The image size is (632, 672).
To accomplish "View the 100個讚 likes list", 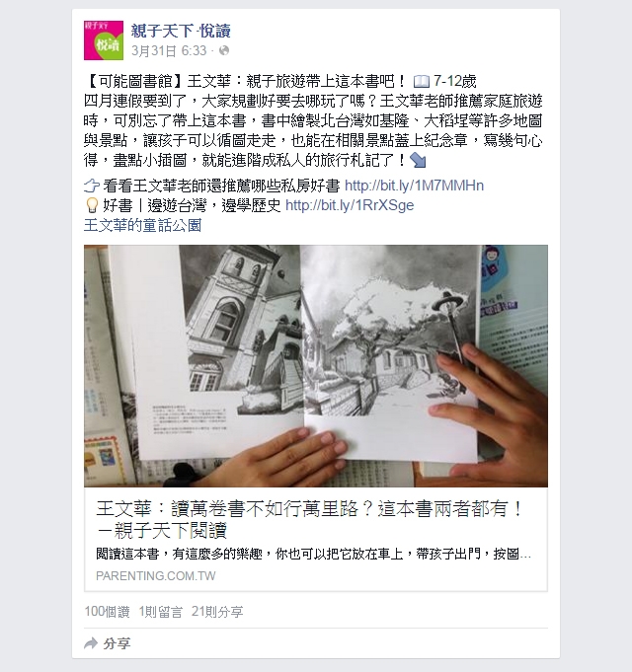I will tap(107, 612).
